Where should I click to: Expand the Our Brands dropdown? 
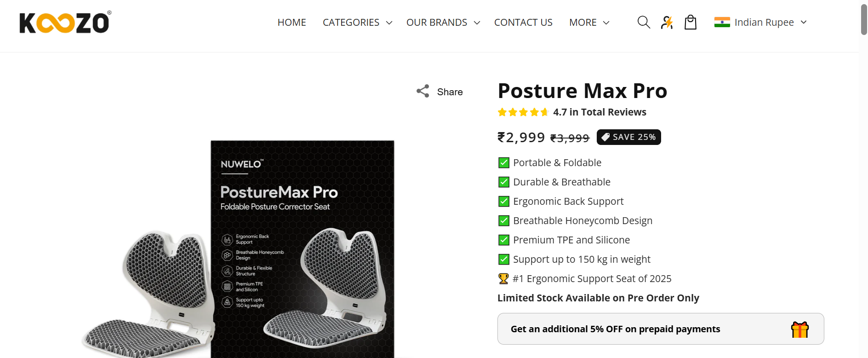(443, 23)
